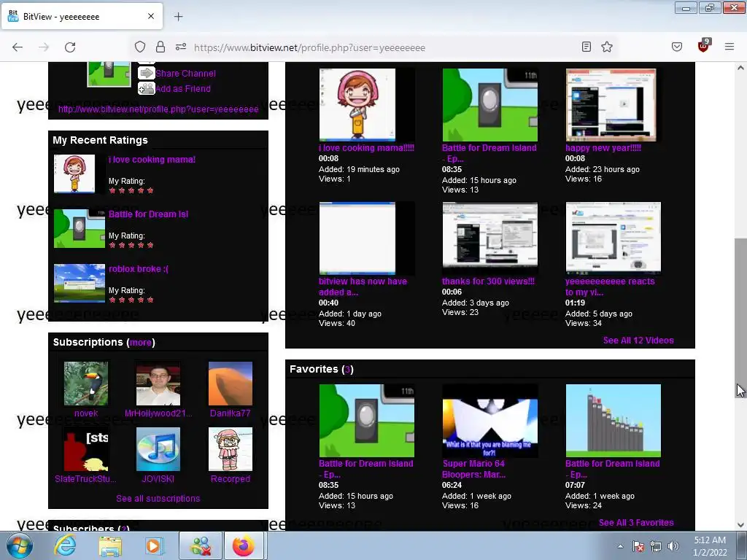Click the Share Channel arrow icon
Screen dimensions: 747x560
(x=146, y=73)
